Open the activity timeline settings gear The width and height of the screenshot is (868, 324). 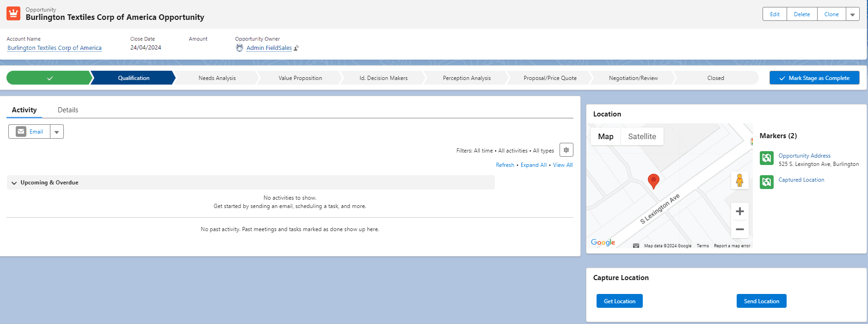point(566,150)
